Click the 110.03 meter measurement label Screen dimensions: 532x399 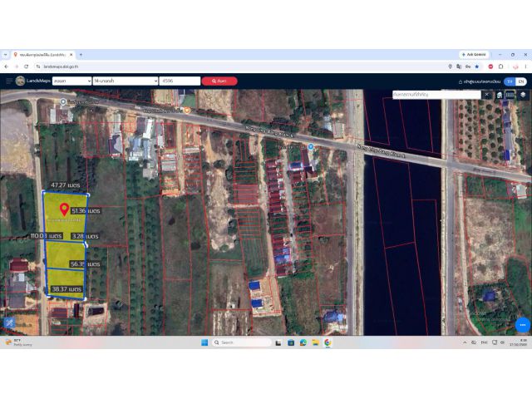[x=47, y=236]
